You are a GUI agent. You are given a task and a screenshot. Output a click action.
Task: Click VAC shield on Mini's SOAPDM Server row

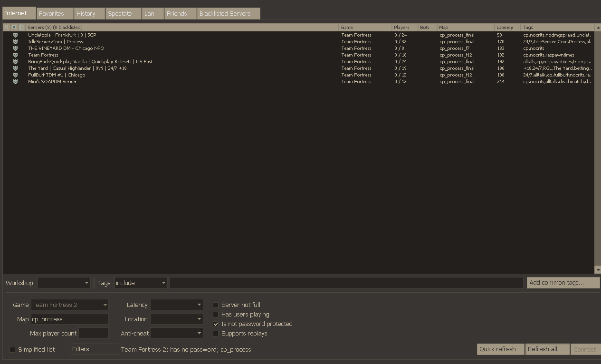(15, 82)
